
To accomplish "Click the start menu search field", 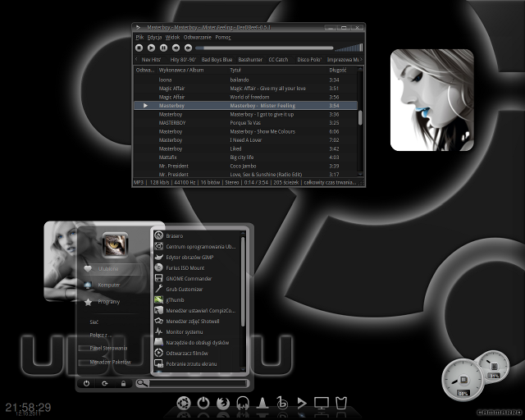I will tap(198, 383).
